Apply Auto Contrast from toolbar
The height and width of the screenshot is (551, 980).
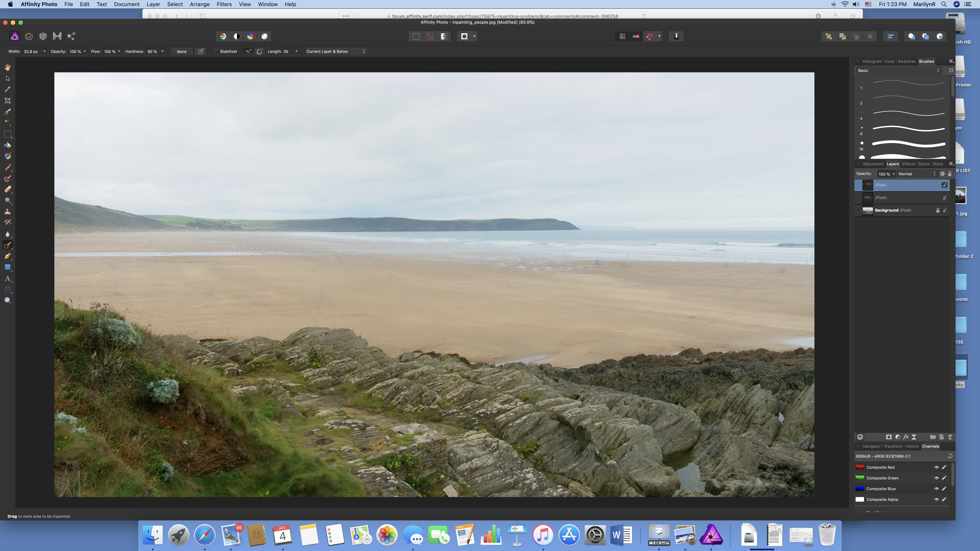click(237, 36)
